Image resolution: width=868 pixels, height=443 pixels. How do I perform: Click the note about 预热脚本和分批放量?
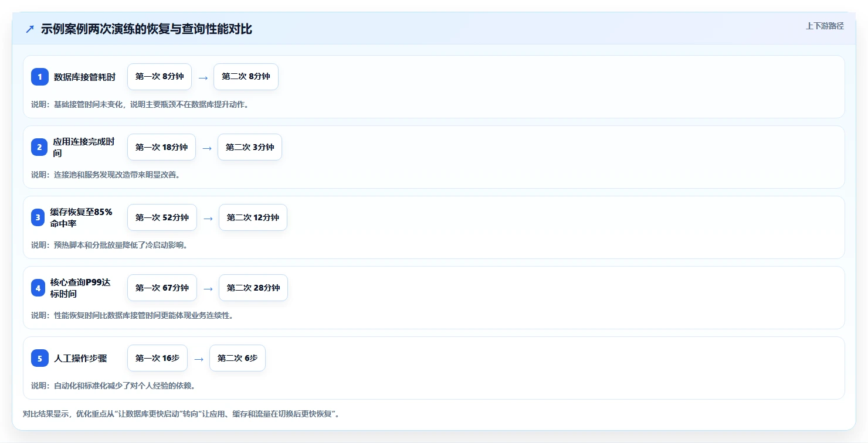coord(109,245)
